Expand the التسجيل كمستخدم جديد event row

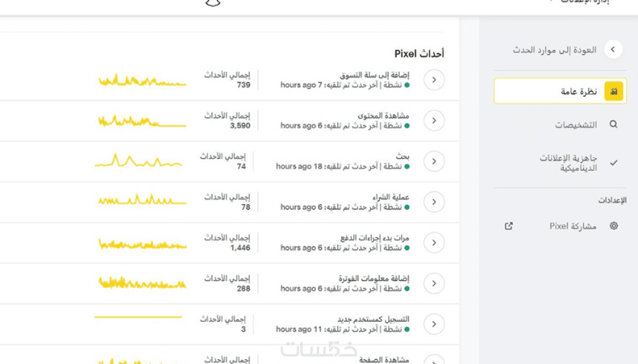pyautogui.click(x=434, y=324)
